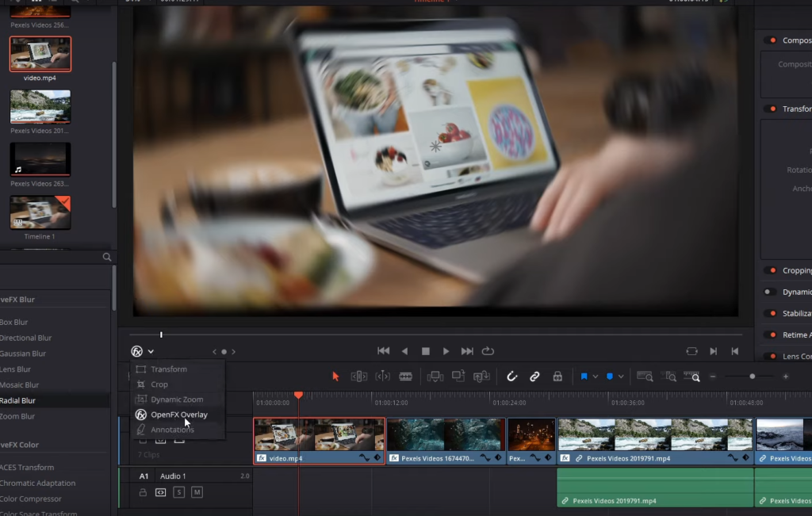Jump to the next keyframe with the right chevron
The image size is (812, 516).
234,351
